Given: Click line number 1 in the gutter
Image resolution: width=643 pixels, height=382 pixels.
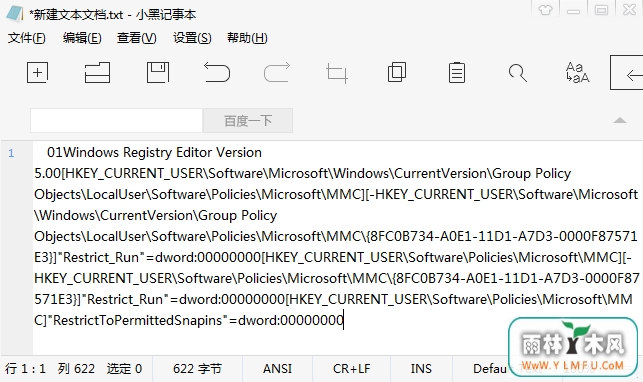Looking at the screenshot, I should (11, 153).
